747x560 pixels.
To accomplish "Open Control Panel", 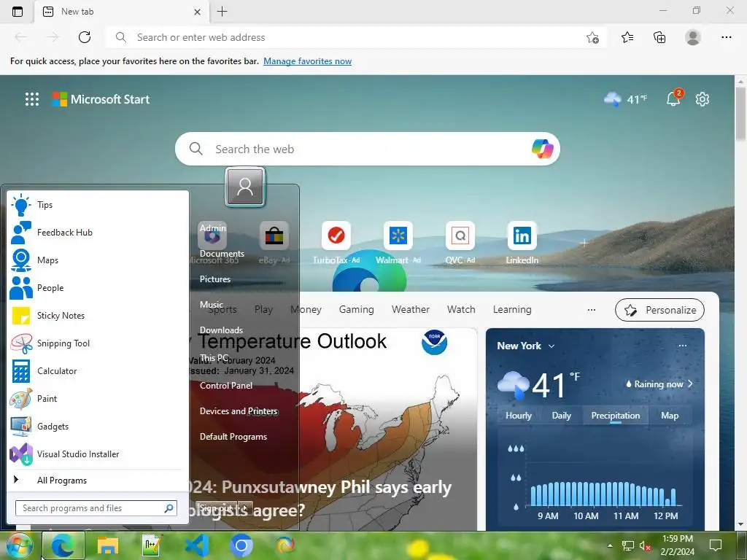I will [x=226, y=385].
